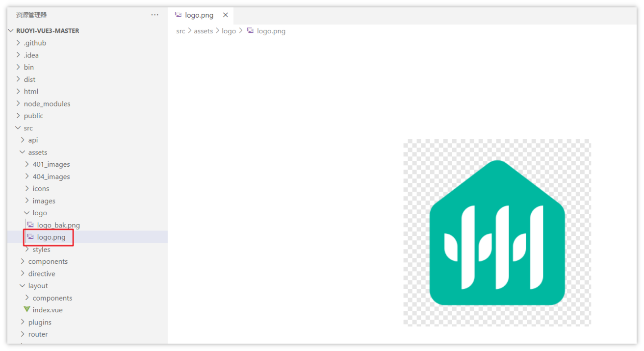This screenshot has height=351, width=644.
Task: Close the logo.png editor tab
Action: tap(226, 15)
